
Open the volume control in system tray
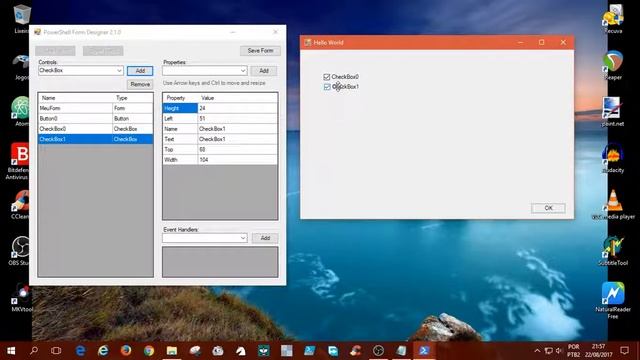(559, 351)
